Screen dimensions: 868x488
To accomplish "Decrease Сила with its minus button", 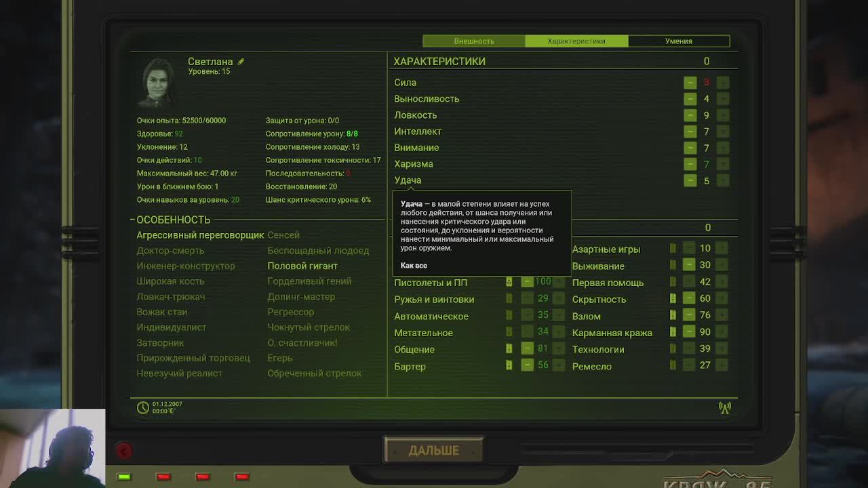I will (690, 82).
